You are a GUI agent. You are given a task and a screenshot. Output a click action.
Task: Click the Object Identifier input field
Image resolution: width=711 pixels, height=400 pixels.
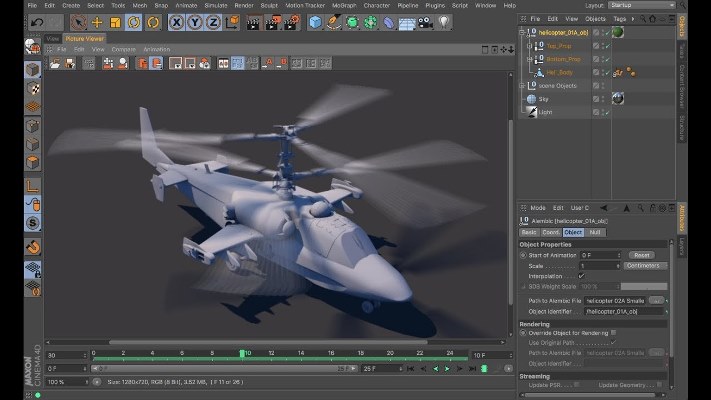[x=624, y=312]
